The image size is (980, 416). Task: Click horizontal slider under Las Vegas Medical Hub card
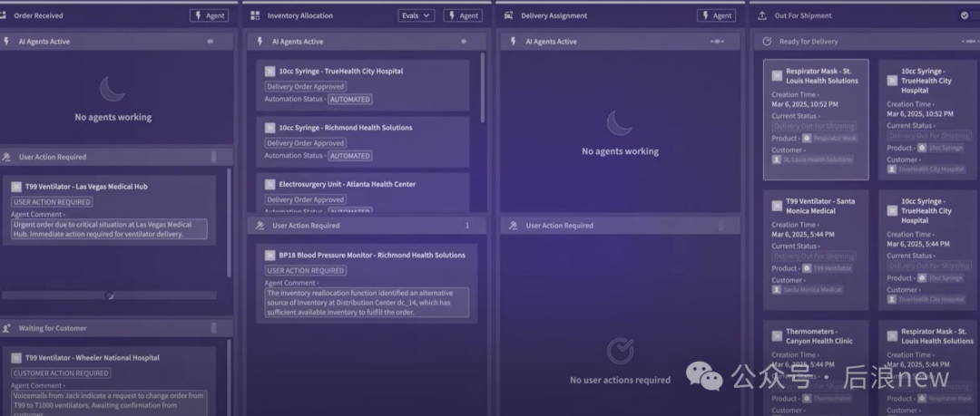click(x=109, y=295)
